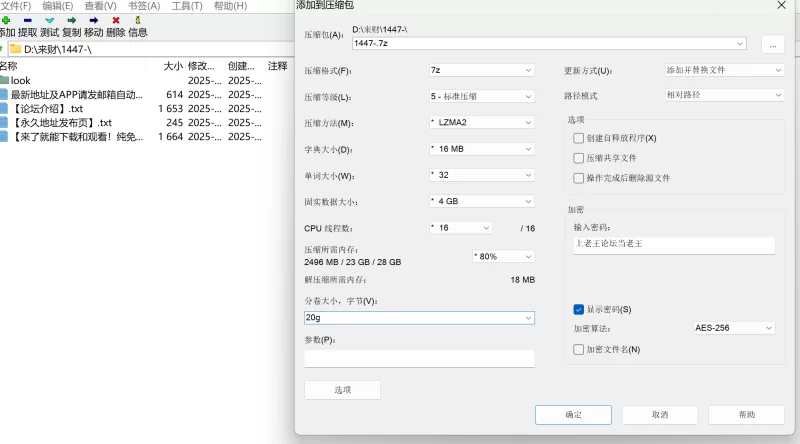Click the 选项 button

click(x=342, y=390)
